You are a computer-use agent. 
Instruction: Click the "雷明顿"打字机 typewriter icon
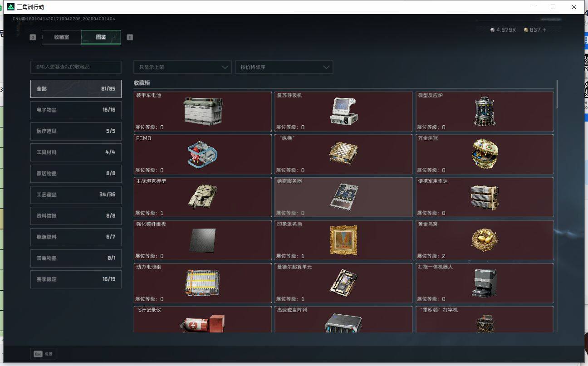coord(484,324)
